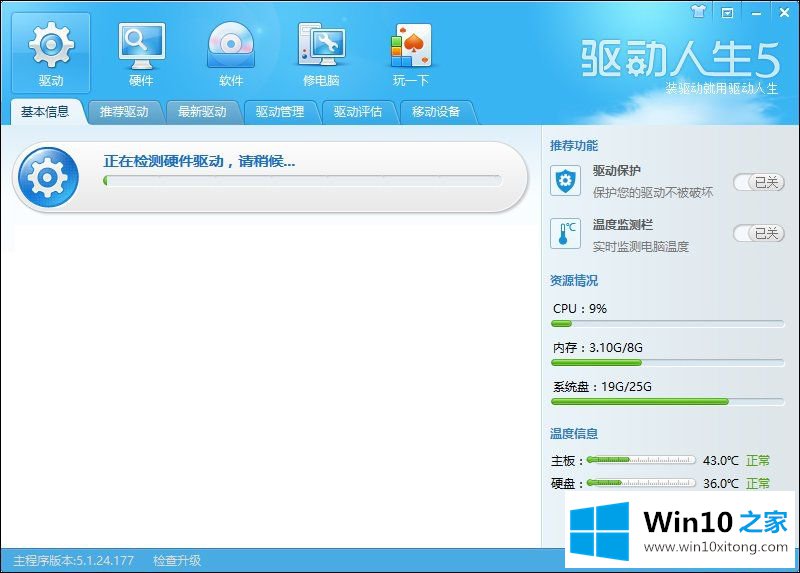Image resolution: width=800 pixels, height=573 pixels.
Task: Switch to the 驱动评估 tab
Action: point(358,112)
